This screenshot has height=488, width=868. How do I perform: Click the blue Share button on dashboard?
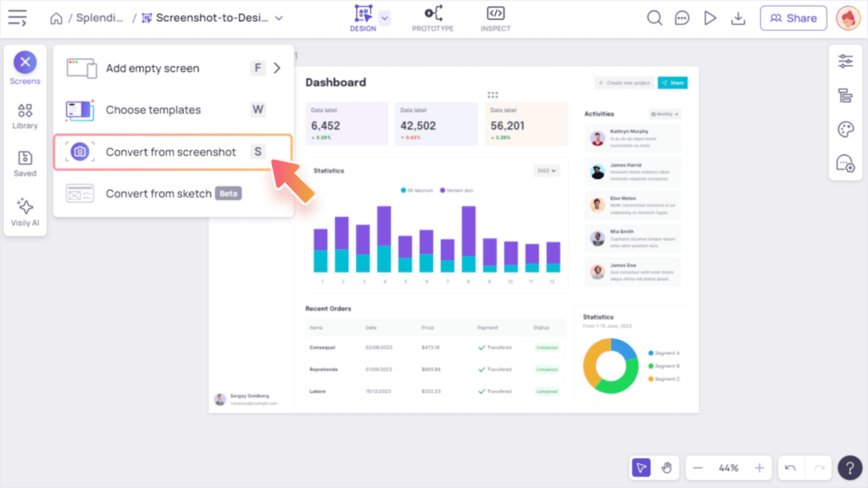[x=672, y=83]
